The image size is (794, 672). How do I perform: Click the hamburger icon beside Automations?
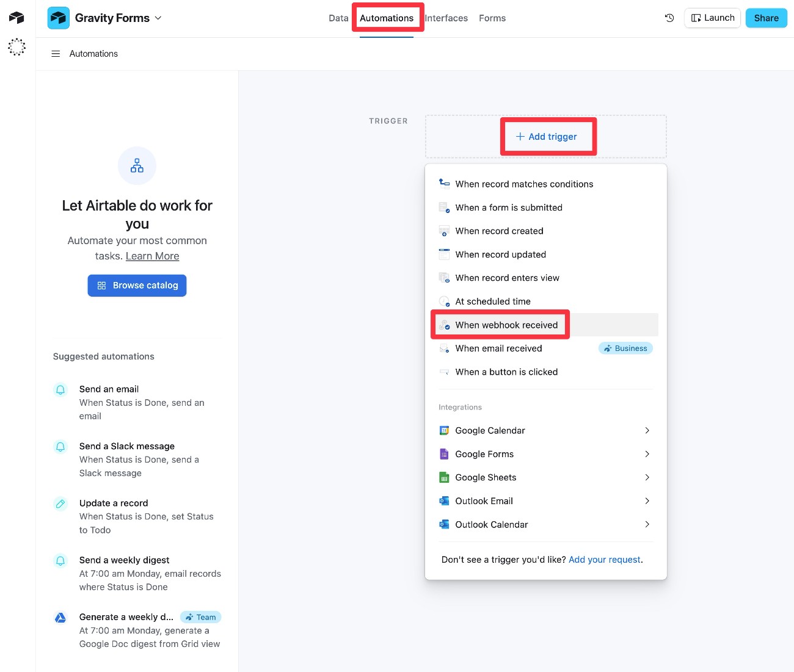point(56,54)
